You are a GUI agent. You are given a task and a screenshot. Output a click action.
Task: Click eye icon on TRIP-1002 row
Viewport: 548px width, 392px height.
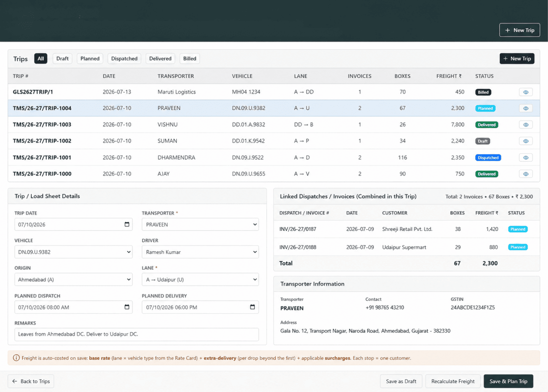pos(526,141)
